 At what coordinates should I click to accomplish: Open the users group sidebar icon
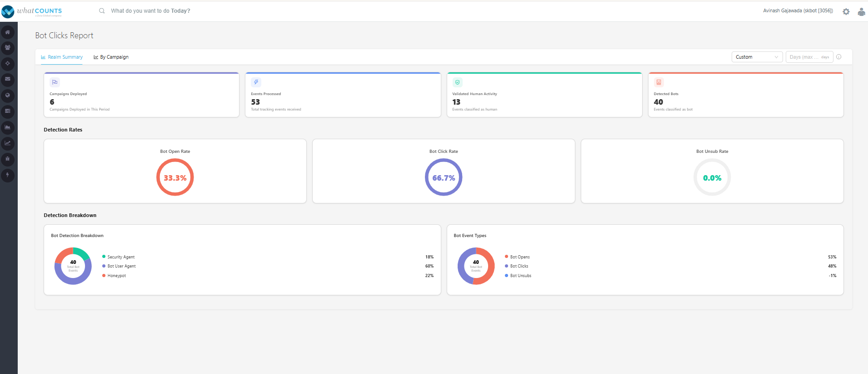(x=8, y=48)
